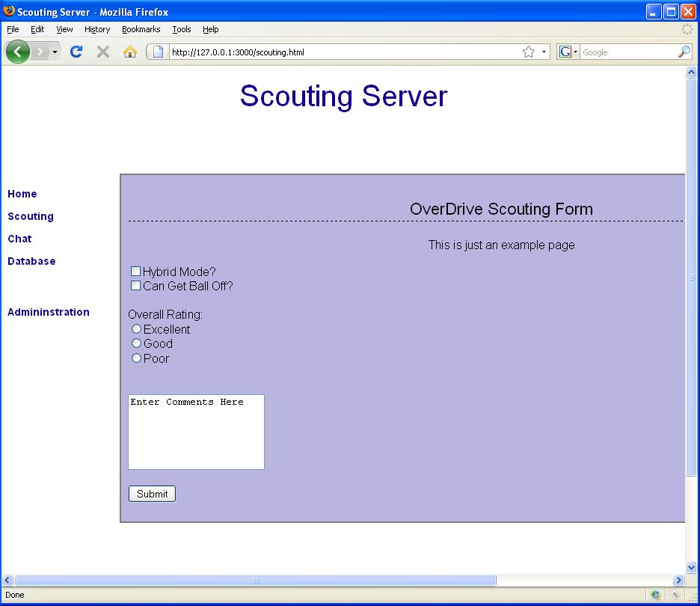Follow the Scouting sidebar link

pyautogui.click(x=31, y=216)
